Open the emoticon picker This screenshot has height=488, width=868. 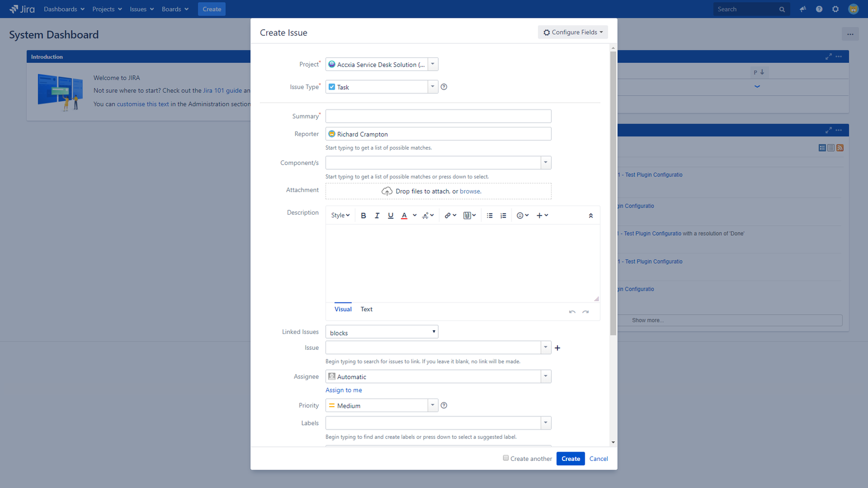click(x=522, y=216)
